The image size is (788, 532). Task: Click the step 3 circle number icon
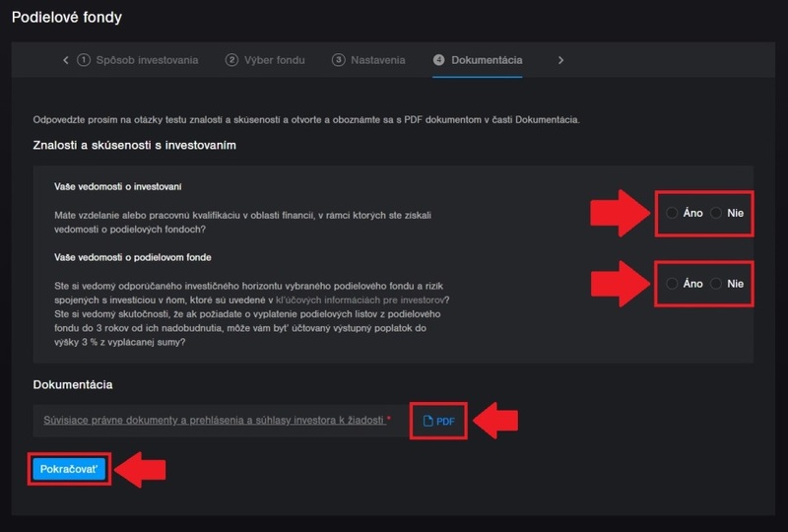(339, 60)
